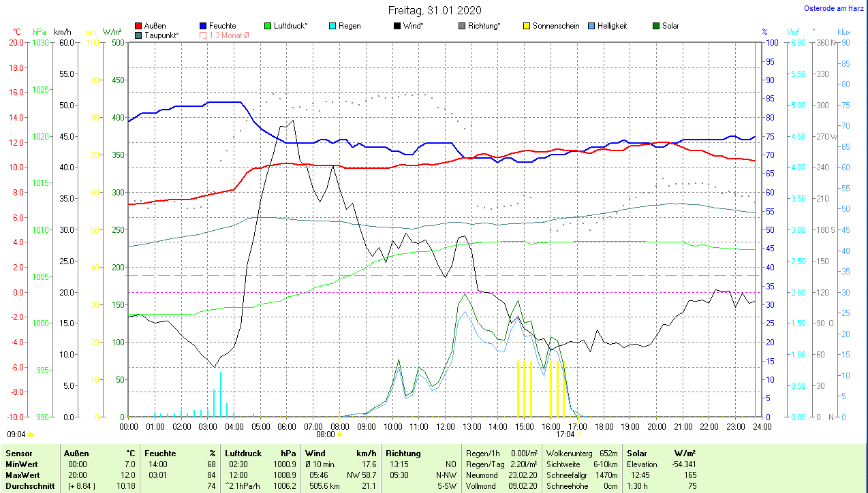Click the 09:04 sunshine duration sun icon
Image resolution: width=868 pixels, height=493 pixels.
point(31,434)
